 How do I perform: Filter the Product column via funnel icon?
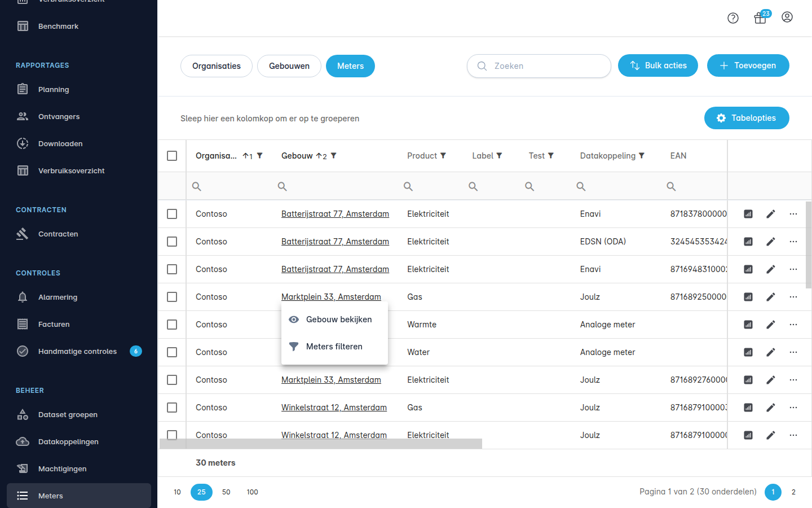click(443, 156)
